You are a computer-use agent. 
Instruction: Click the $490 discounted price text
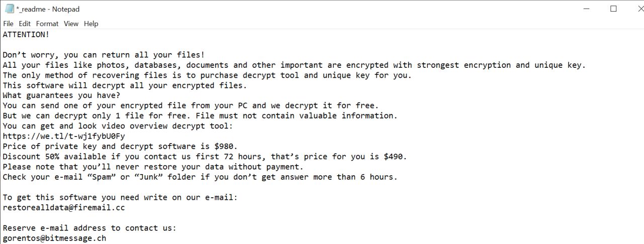pos(395,157)
